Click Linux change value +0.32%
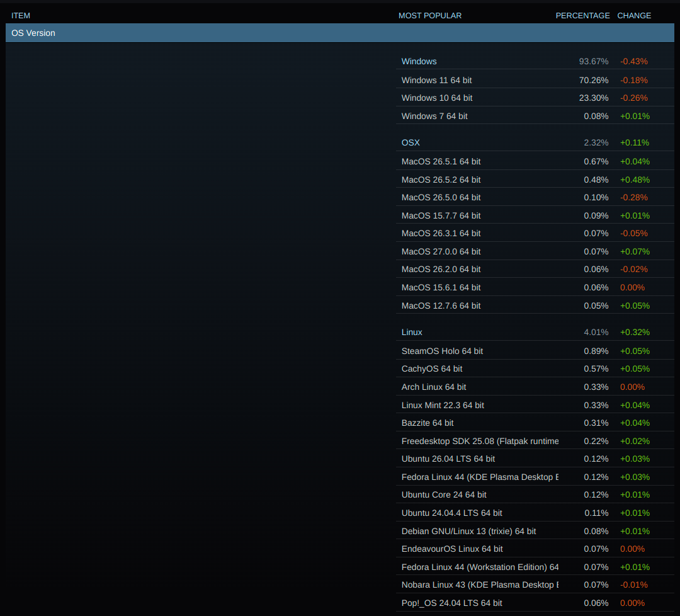Viewport: 680px width, 616px height. pyautogui.click(x=635, y=333)
